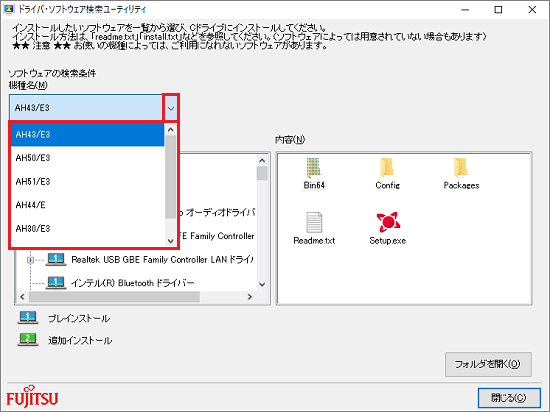
Task: Choose AH44/E in the model list
Action: [x=87, y=205]
